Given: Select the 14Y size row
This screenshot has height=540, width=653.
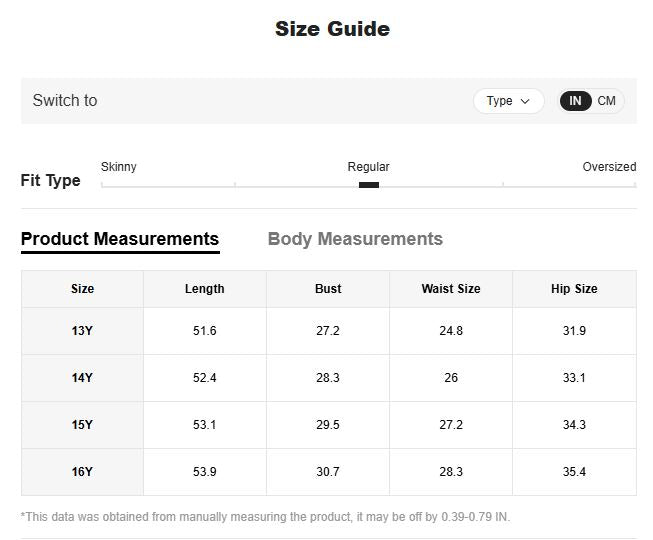Looking at the screenshot, I should tap(329, 378).
